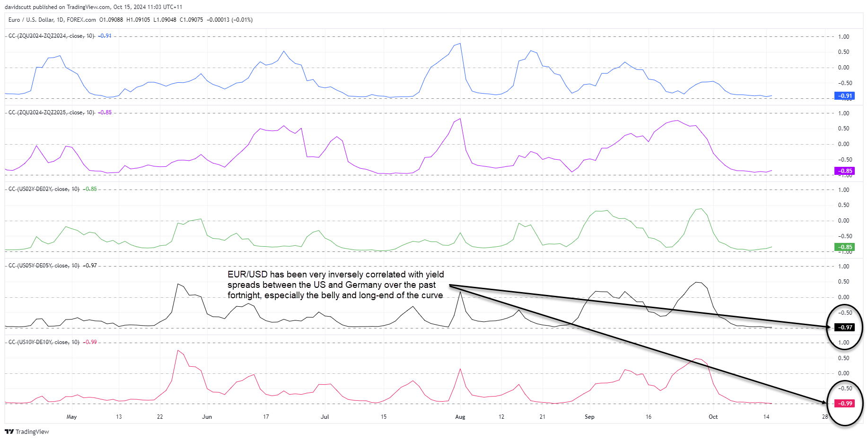Click the green −0.85 price-axis value badge
This screenshot has width=868, height=440.
(844, 247)
